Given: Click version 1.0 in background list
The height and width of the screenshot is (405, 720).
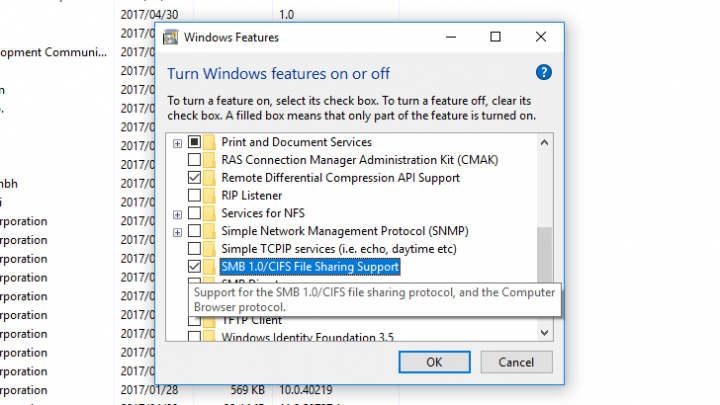Looking at the screenshot, I should [286, 15].
